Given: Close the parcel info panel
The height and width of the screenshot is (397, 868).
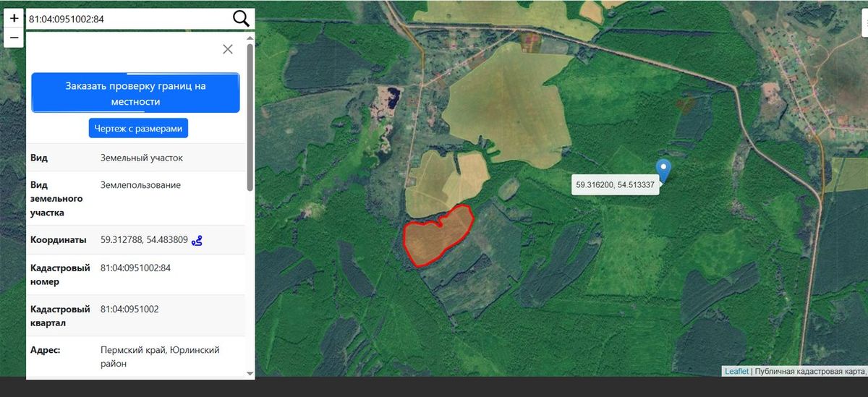Looking at the screenshot, I should tap(228, 49).
